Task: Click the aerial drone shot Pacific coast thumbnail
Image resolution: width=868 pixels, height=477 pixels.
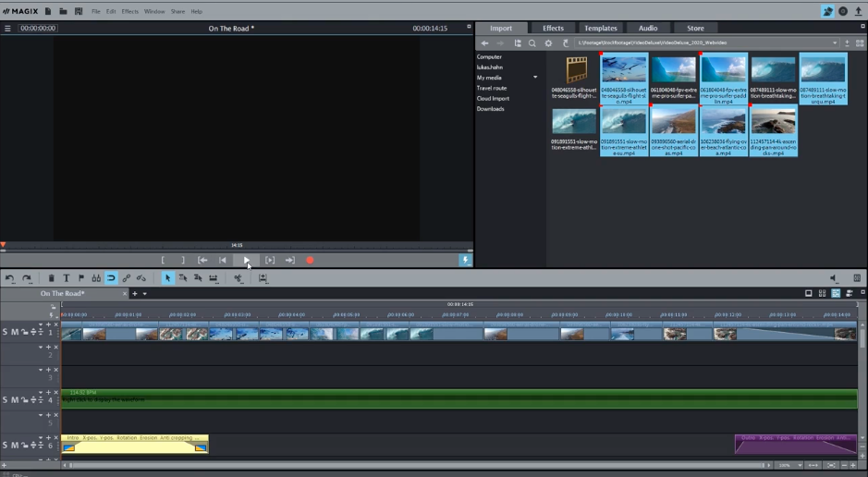Action: click(674, 121)
